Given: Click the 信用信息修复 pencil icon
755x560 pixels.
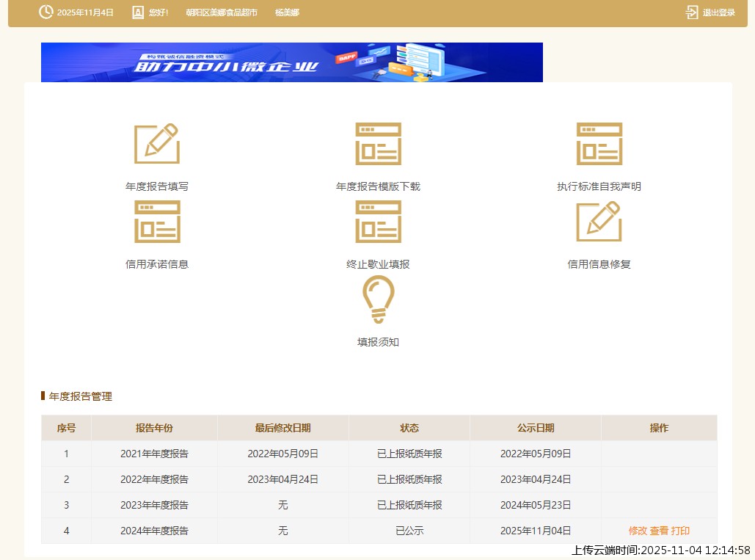Looking at the screenshot, I should point(599,222).
